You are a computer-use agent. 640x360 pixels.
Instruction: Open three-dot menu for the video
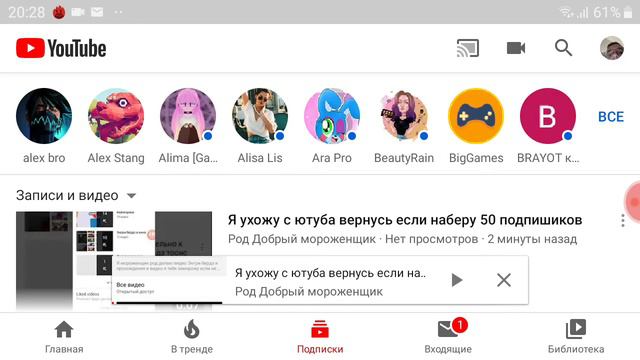pos(622,220)
